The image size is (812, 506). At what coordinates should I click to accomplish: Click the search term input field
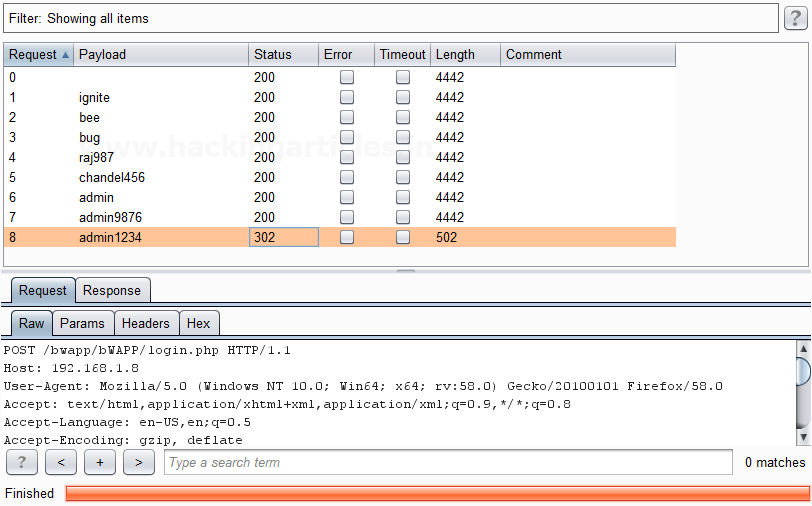pos(448,462)
